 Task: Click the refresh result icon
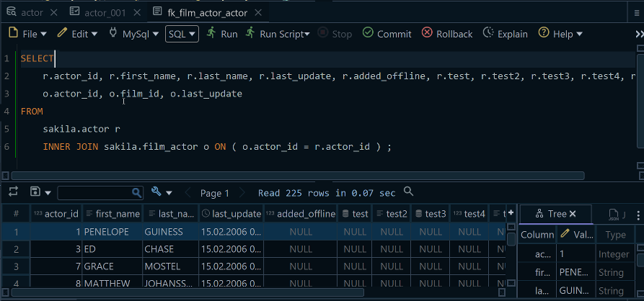click(x=13, y=192)
